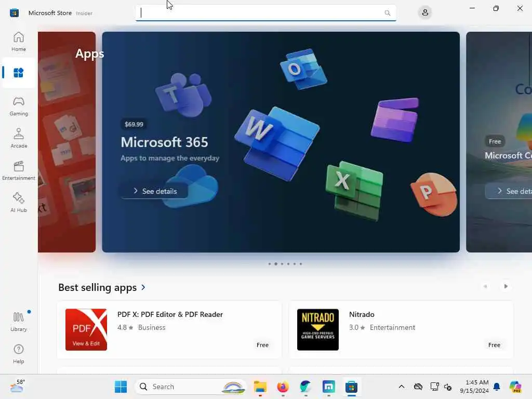Click the Nitrado app icon
The width and height of the screenshot is (532, 399).
tap(318, 329)
